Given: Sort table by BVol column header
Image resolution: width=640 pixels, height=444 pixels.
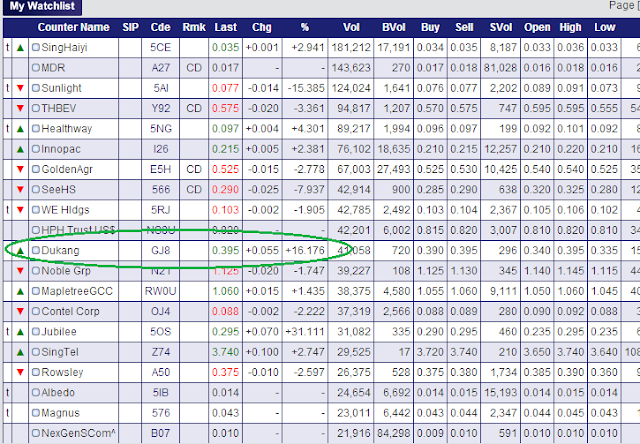Looking at the screenshot, I should pyautogui.click(x=393, y=27).
